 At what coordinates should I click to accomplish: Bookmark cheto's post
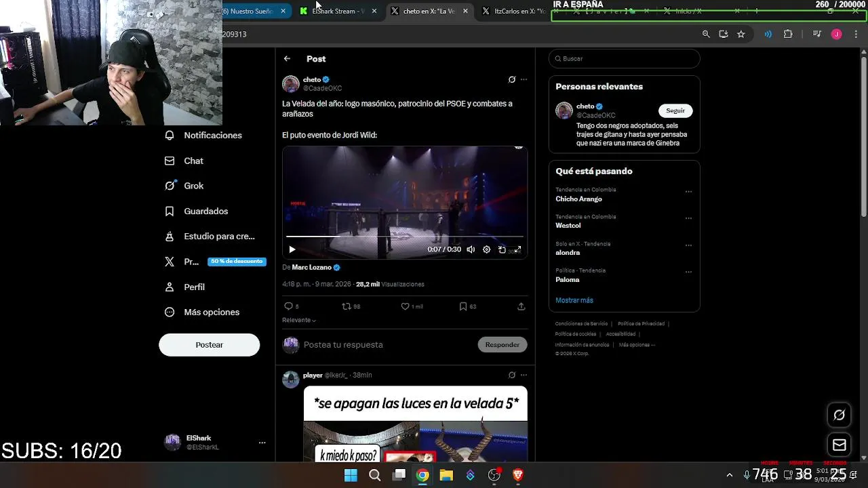[463, 306]
